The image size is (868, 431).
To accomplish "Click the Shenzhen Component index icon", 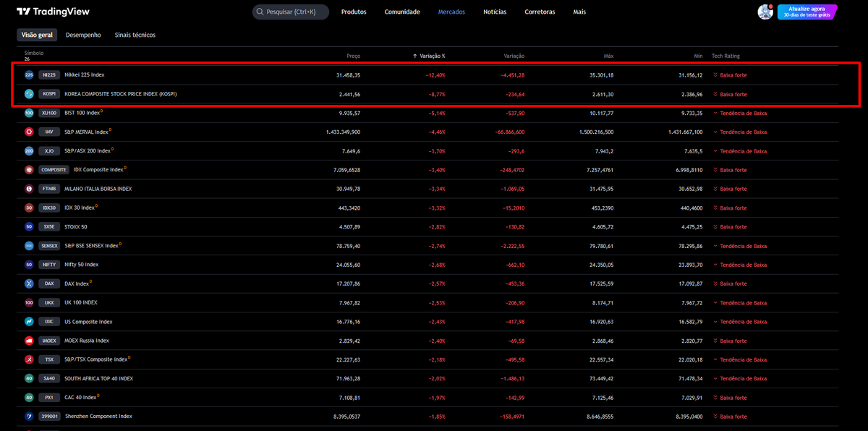I will (x=29, y=417).
